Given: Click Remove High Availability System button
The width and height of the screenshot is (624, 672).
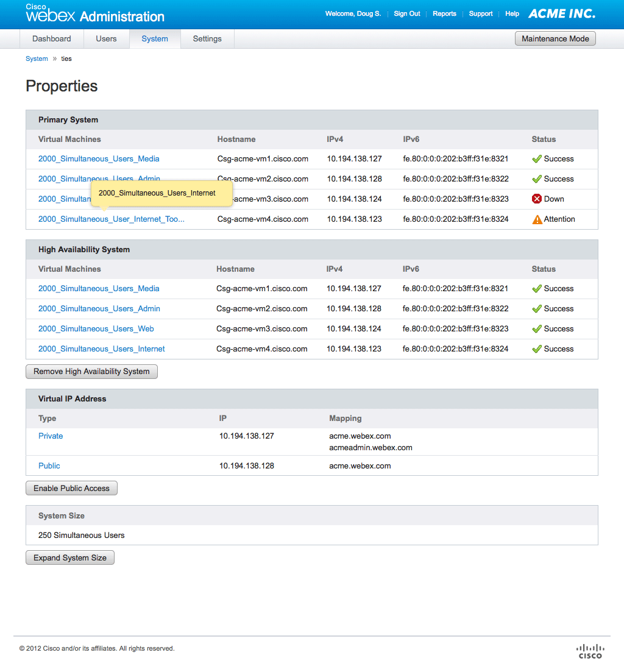Looking at the screenshot, I should 91,372.
